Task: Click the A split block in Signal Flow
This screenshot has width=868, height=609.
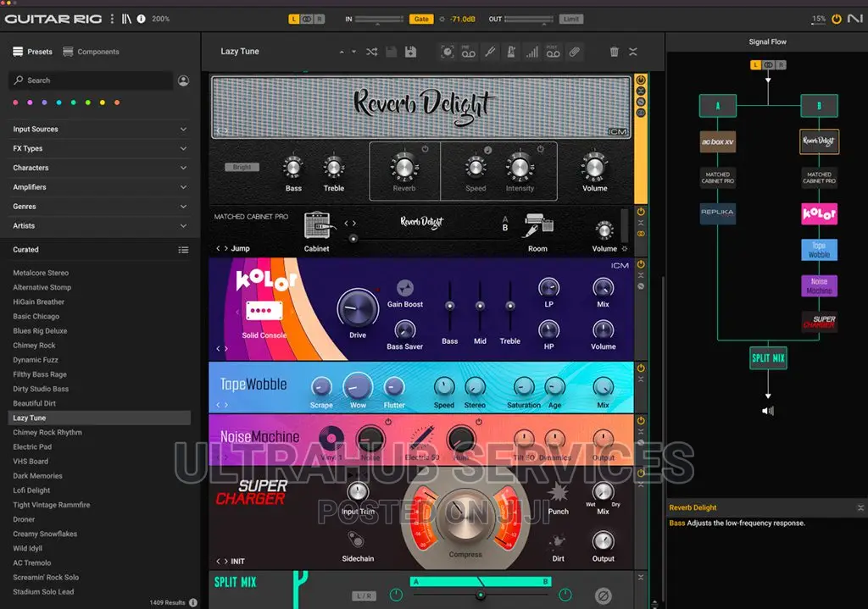Action: pos(717,106)
